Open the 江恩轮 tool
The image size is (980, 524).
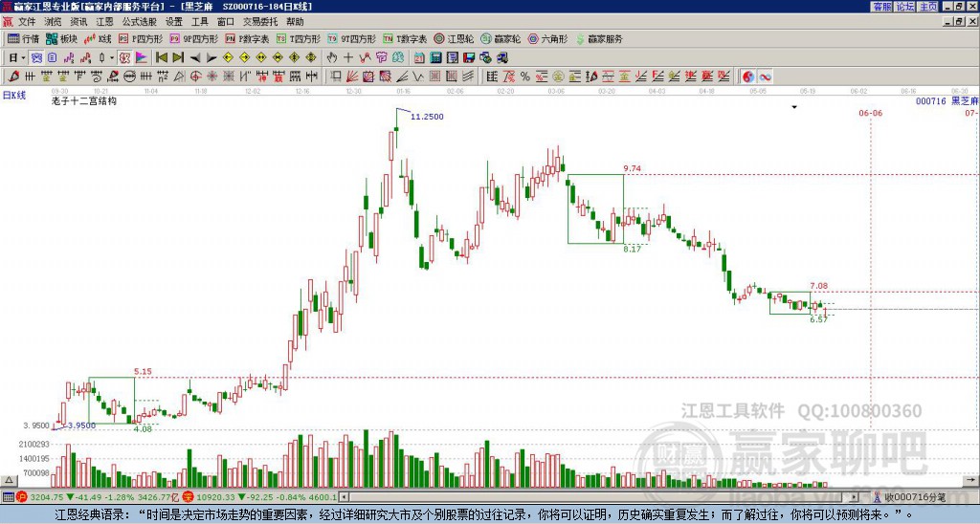(454, 38)
